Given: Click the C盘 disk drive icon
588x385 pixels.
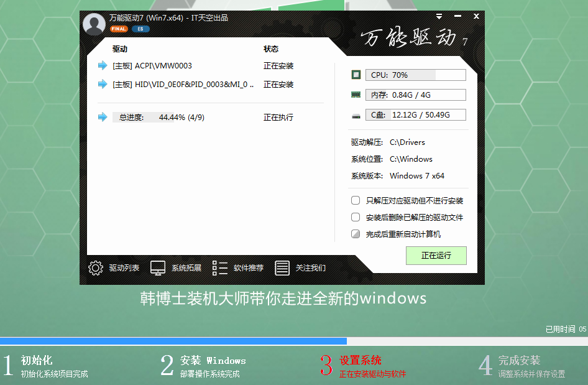Looking at the screenshot, I should (x=356, y=114).
